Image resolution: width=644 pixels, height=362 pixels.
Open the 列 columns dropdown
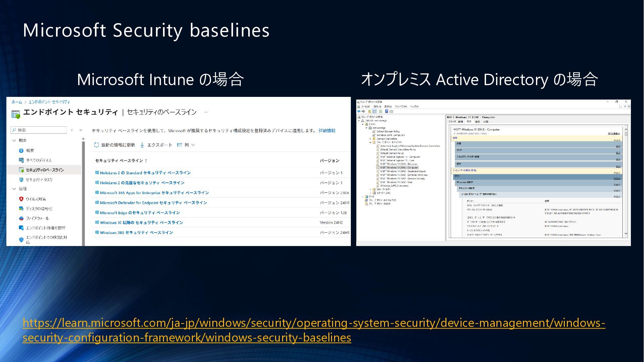[186, 145]
